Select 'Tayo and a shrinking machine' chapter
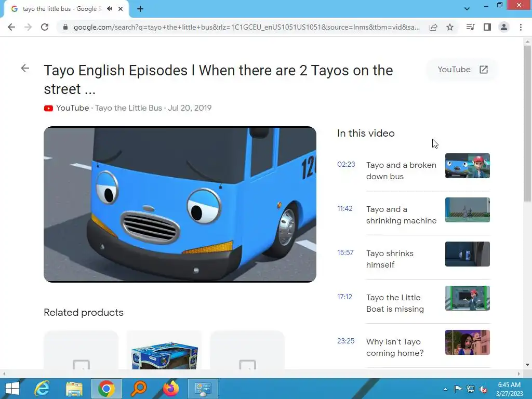 pyautogui.click(x=401, y=215)
